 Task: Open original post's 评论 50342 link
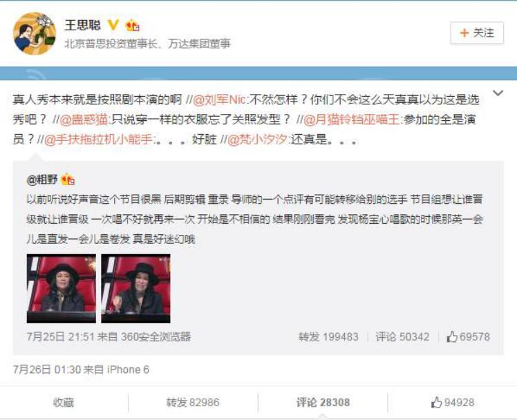[402, 336]
